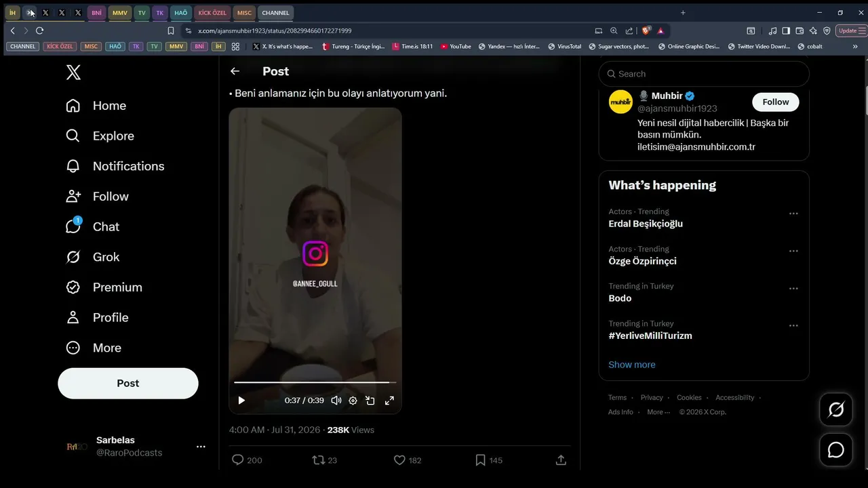Screen dimensions: 868x488
Task: Click the zoom magnifier in the address bar
Action: (614, 30)
